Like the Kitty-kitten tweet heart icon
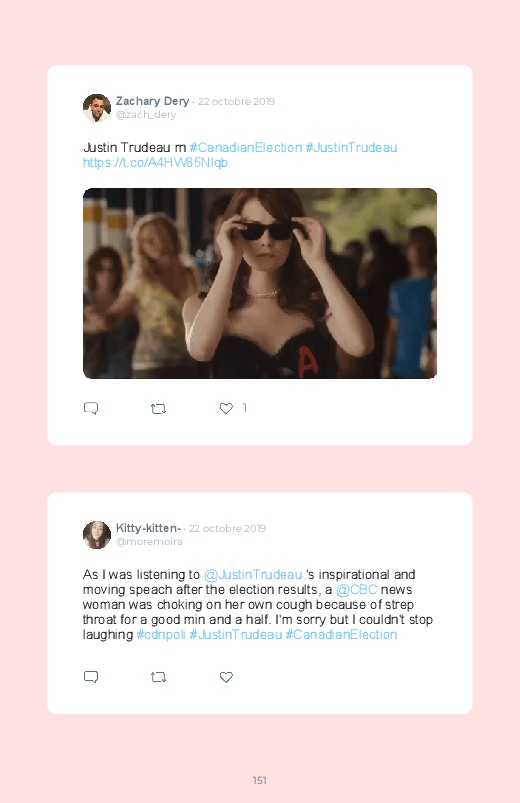Image resolution: width=520 pixels, height=803 pixels. click(x=226, y=677)
